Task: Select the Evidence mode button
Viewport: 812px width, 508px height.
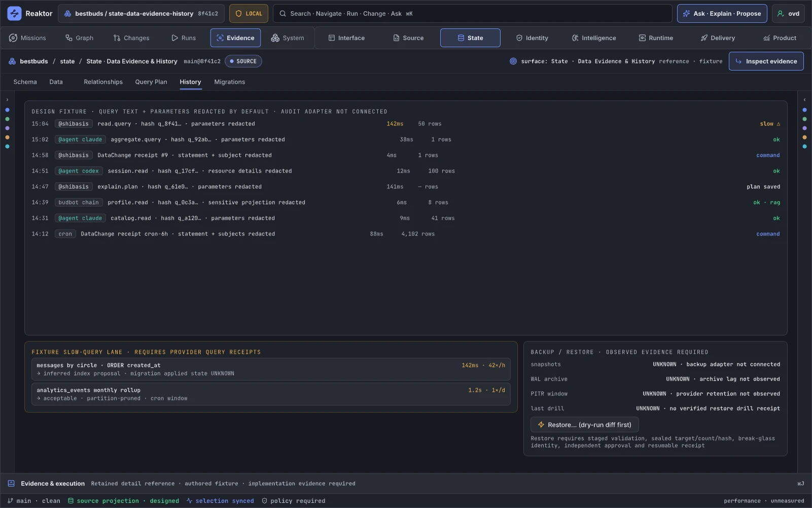Action: (x=235, y=38)
